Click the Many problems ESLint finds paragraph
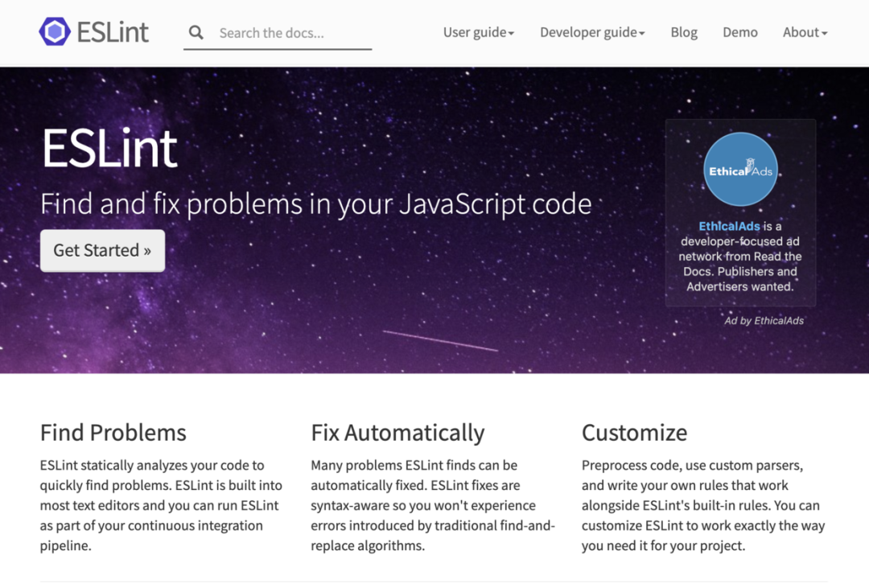Screen dimensions: 869x588 (x=433, y=505)
